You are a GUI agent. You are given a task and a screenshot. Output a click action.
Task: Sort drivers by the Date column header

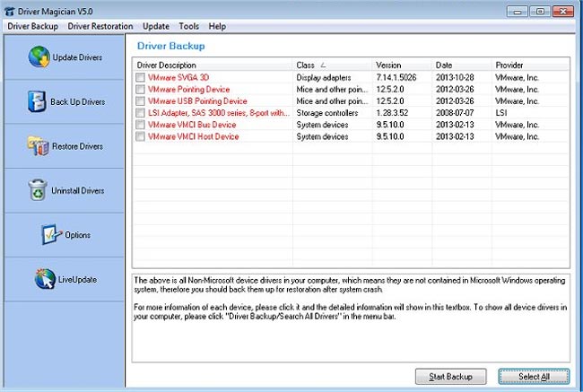(462, 65)
